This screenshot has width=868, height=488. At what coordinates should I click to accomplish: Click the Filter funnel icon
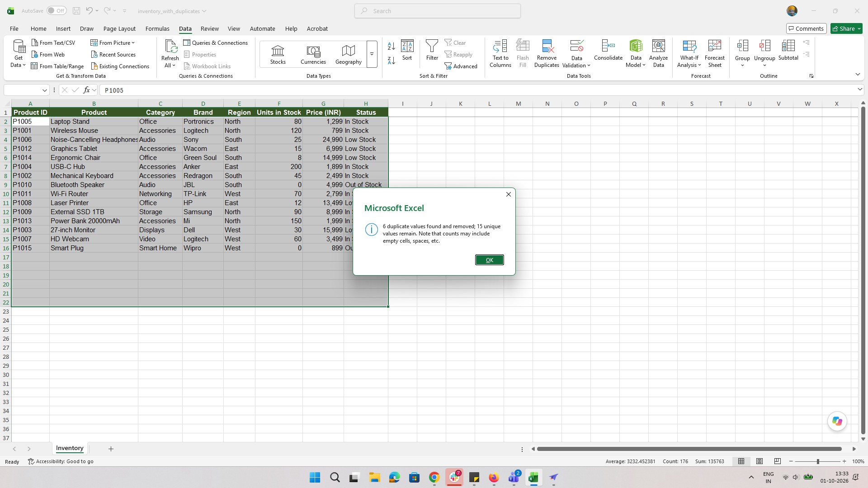432,46
